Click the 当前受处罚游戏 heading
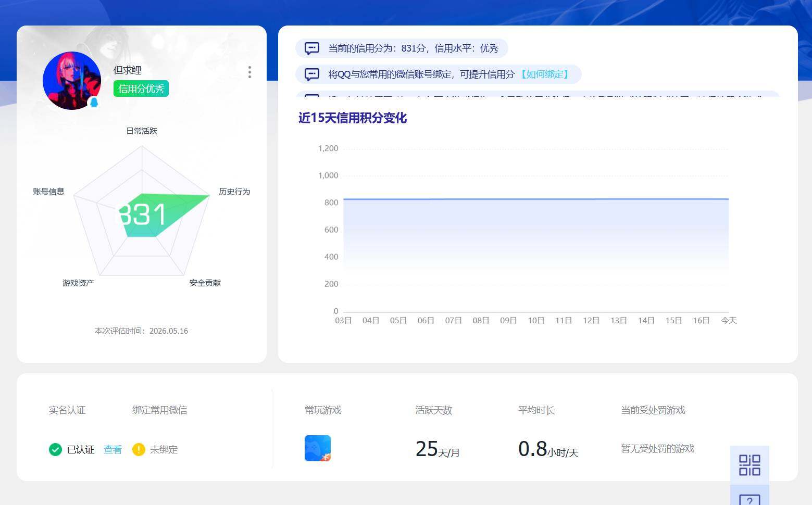812x505 pixels. click(653, 410)
